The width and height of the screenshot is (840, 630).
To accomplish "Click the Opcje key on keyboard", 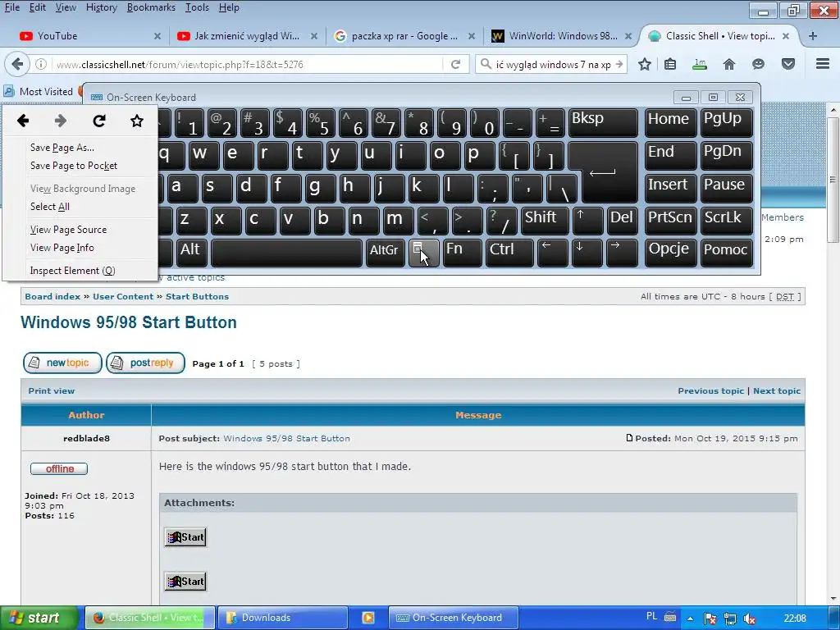I will tap(671, 253).
